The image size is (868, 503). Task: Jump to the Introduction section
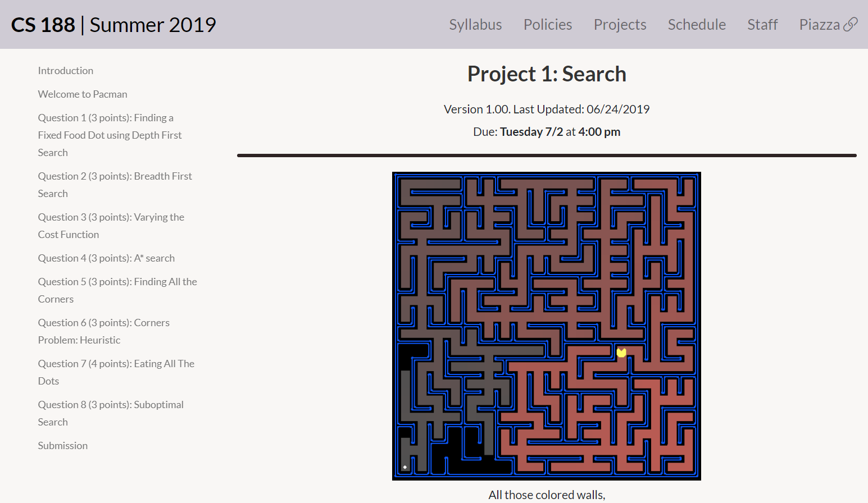[x=66, y=71]
